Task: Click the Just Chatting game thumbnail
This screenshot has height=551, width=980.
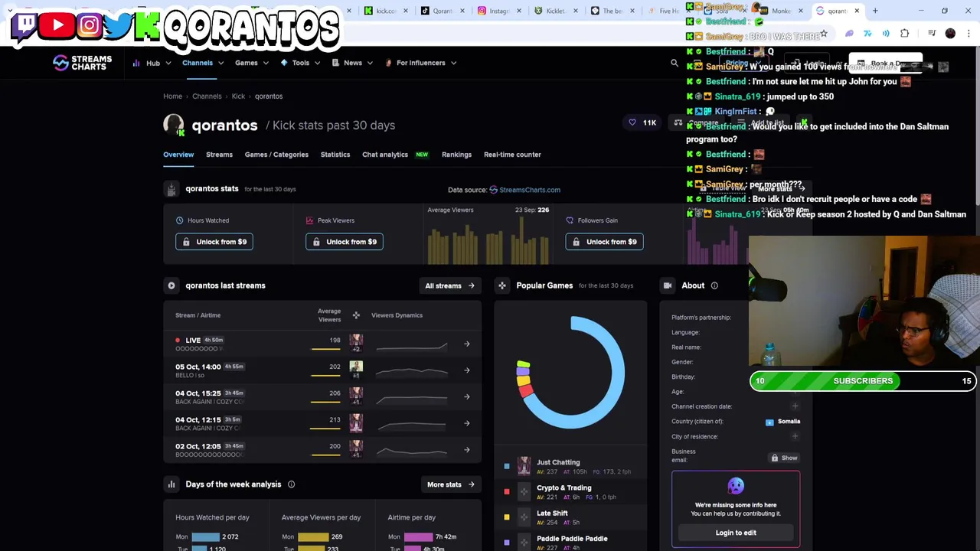Action: tap(524, 466)
